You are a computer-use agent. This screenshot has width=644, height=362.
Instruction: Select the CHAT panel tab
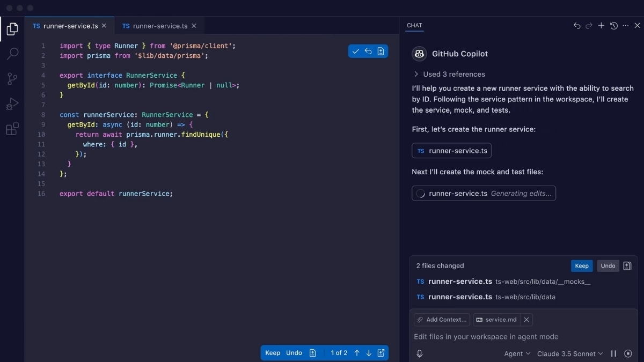click(414, 25)
